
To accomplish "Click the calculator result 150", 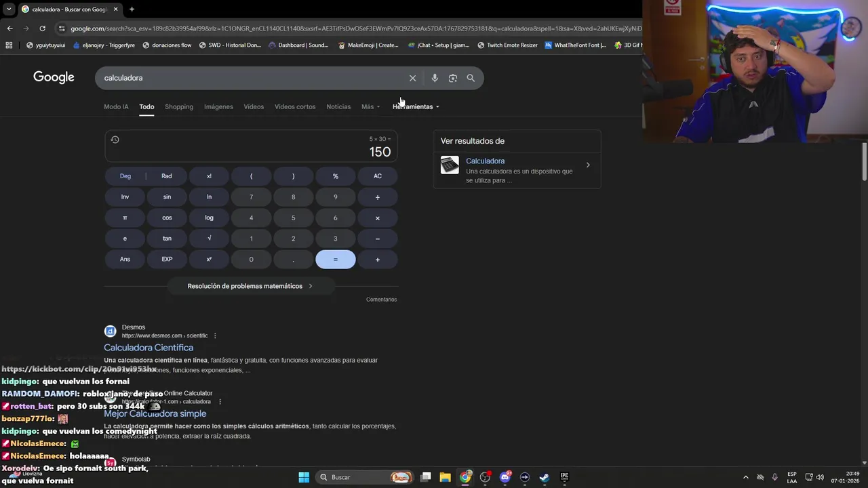I will click(x=380, y=152).
